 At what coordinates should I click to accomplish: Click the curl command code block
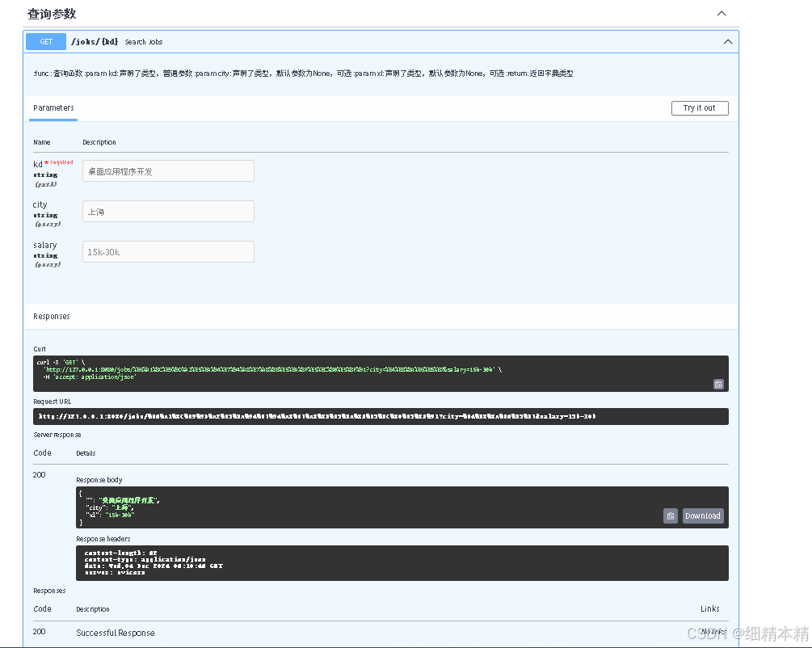tap(381, 373)
